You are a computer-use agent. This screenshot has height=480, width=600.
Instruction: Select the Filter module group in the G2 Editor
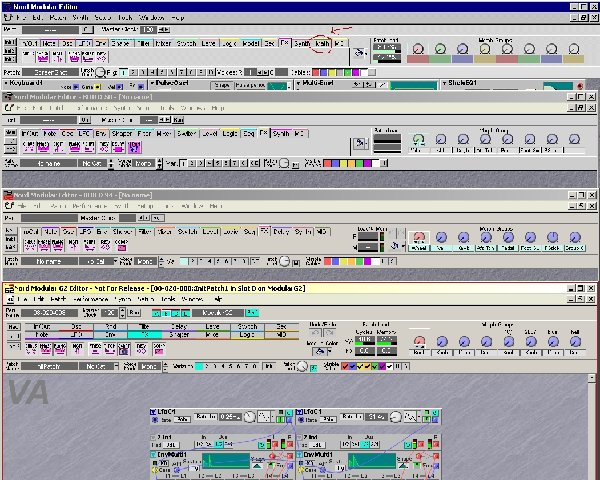(147, 325)
